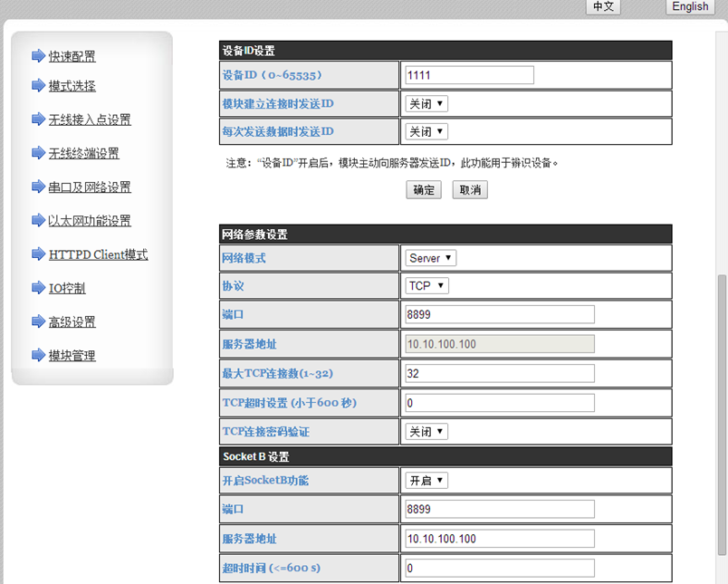Open the 开启SocketB功能 dropdown
Viewport: 728px width, 584px height.
tap(426, 481)
